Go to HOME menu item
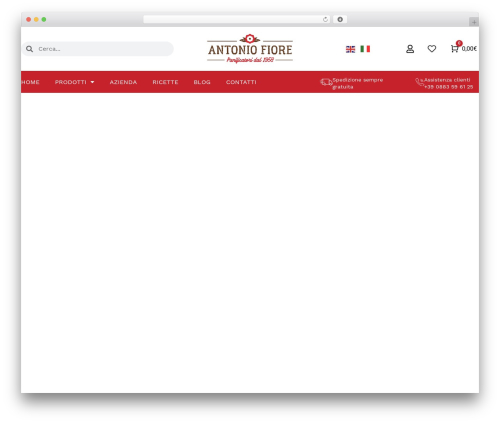Screen dimensions: 500x423 click(30, 82)
